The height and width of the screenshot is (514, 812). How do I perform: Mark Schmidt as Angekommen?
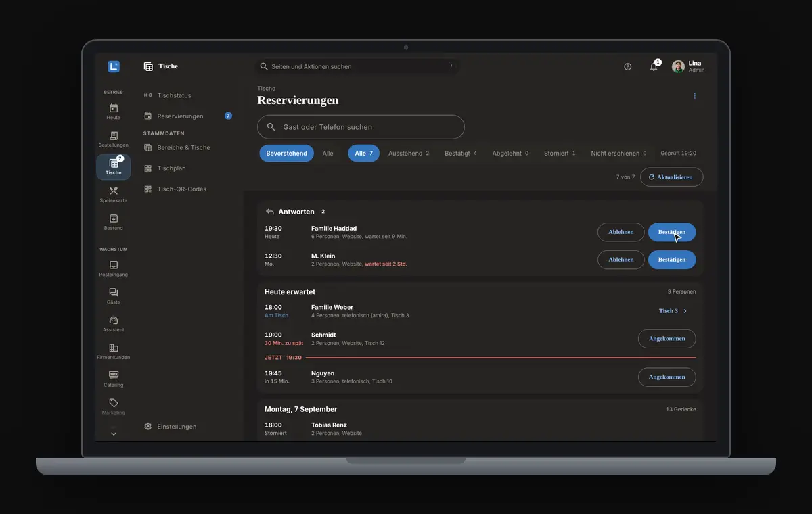(667, 339)
